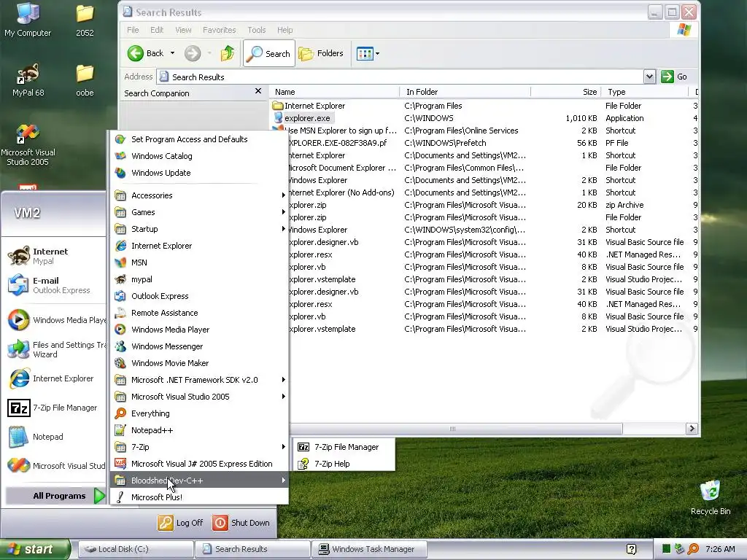The image size is (747, 560).
Task: Expand the Games submenu
Action: click(199, 212)
